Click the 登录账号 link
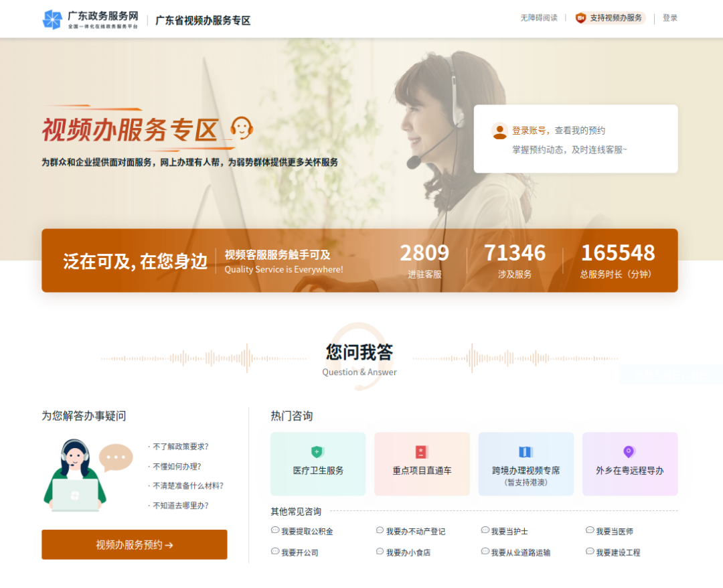 click(x=530, y=131)
